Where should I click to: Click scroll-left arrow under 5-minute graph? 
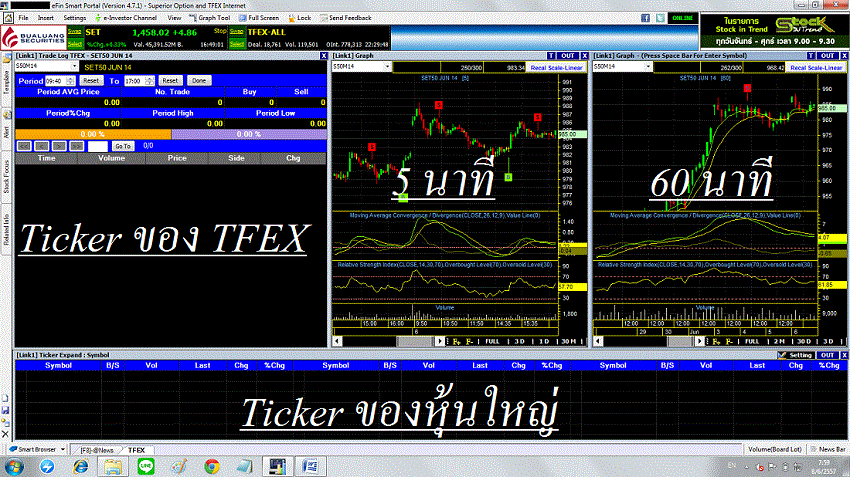tap(337, 341)
